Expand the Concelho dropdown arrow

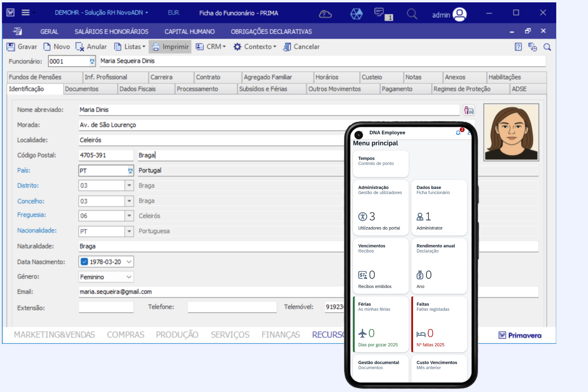pos(129,201)
